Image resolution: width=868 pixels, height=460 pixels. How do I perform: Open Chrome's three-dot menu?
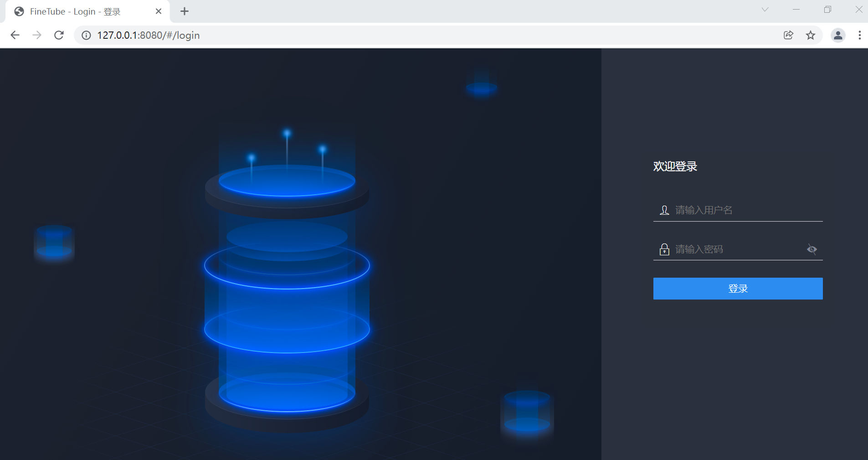859,35
